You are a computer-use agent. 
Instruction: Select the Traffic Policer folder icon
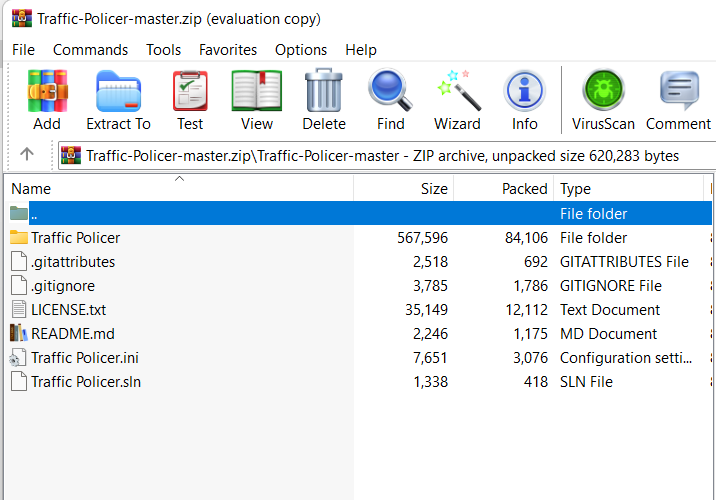(19, 237)
